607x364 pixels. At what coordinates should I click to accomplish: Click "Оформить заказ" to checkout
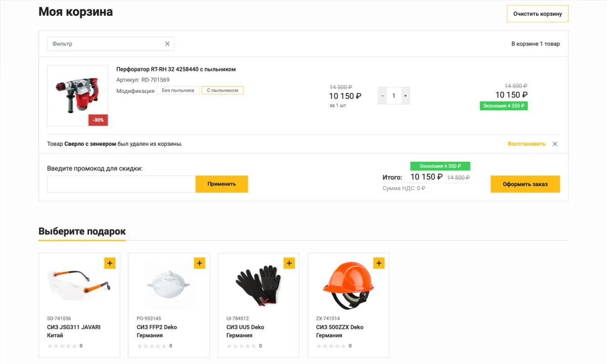click(525, 184)
